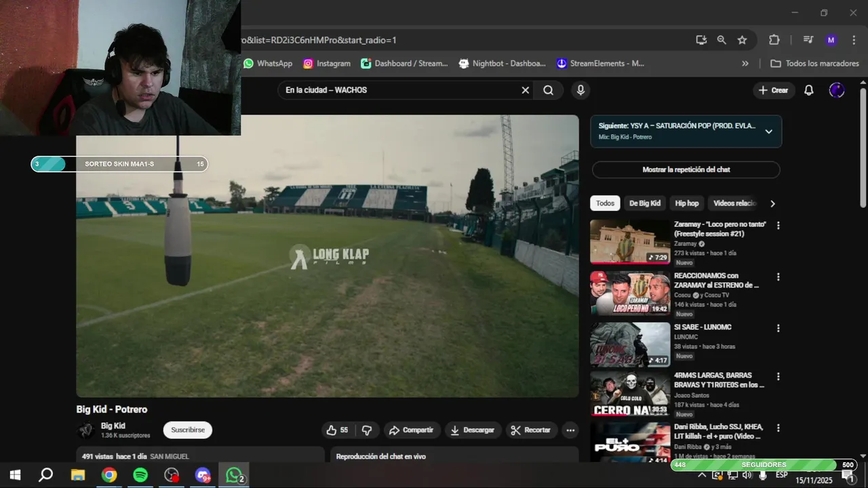This screenshot has height=488, width=868.
Task: Open Zaramay Loco pero no tanto thumbnail
Action: 630,241
